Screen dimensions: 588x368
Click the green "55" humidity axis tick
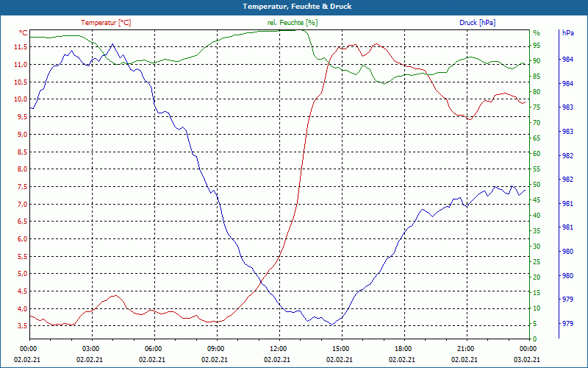tap(537, 169)
